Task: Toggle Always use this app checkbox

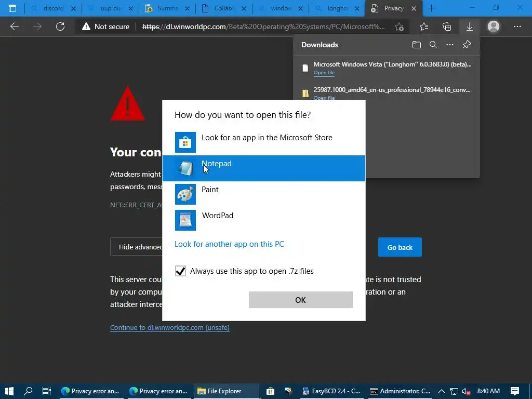Action: coord(180,271)
